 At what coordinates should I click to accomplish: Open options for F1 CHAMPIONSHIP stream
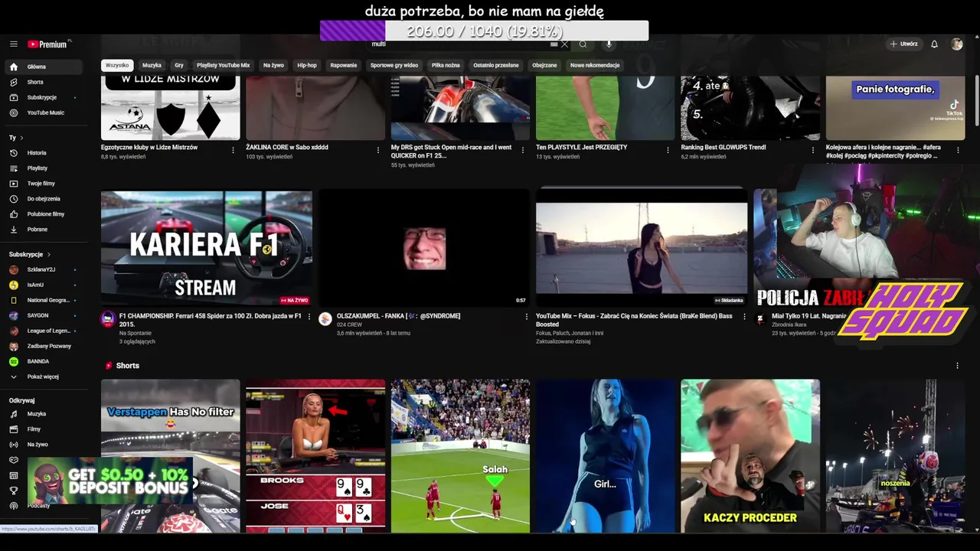click(x=309, y=317)
